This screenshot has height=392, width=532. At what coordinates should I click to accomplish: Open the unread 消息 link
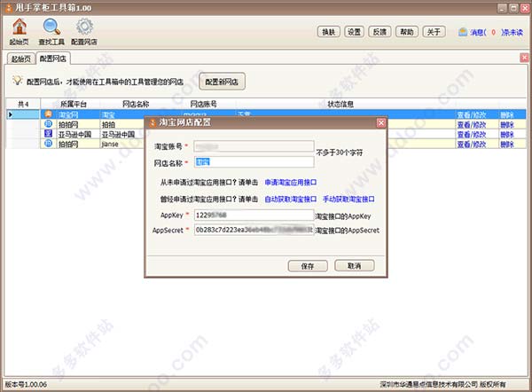(497, 32)
